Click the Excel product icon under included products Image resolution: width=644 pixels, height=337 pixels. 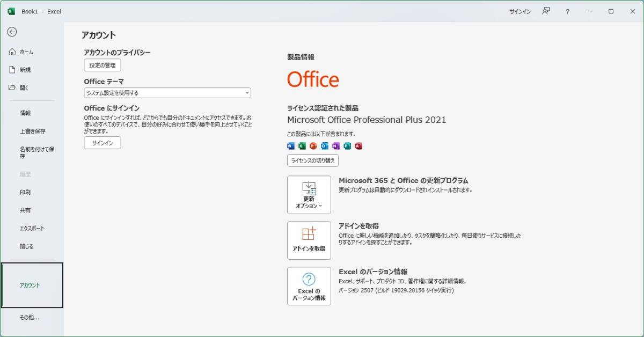[x=302, y=146]
